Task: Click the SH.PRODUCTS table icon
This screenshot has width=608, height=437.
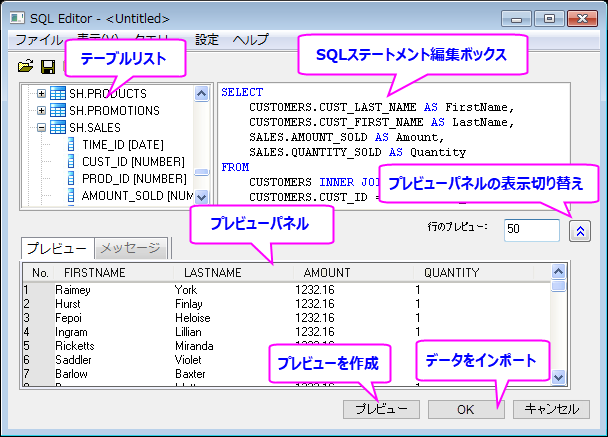Action: [x=58, y=93]
